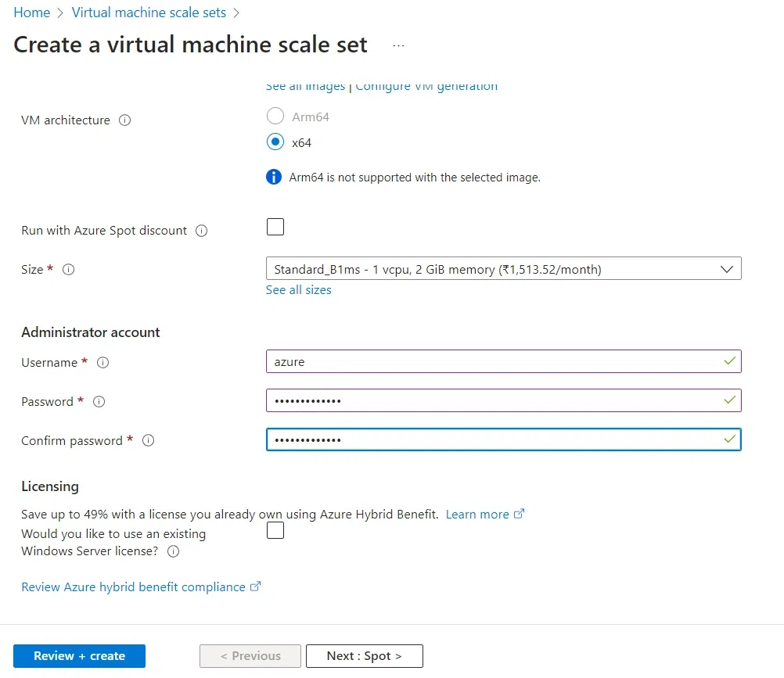784x678 pixels.
Task: Select the Arm64 architecture radio button
Action: coord(275,117)
